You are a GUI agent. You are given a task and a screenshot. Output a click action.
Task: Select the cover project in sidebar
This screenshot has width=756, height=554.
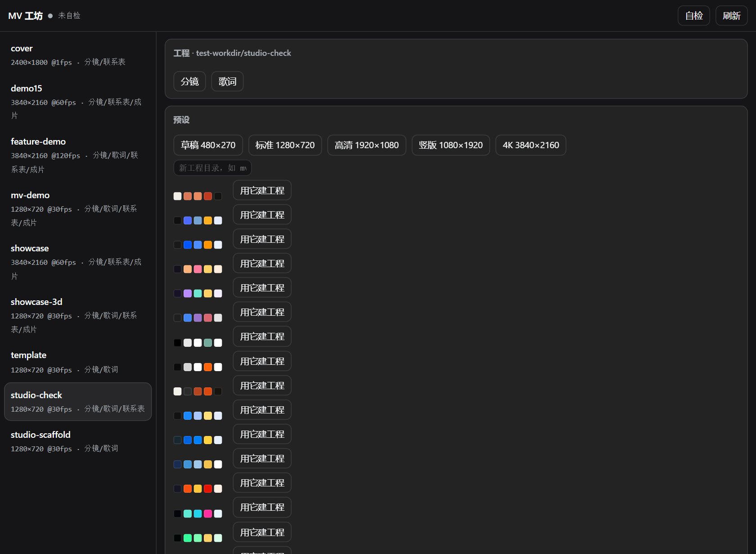pyautogui.click(x=78, y=55)
